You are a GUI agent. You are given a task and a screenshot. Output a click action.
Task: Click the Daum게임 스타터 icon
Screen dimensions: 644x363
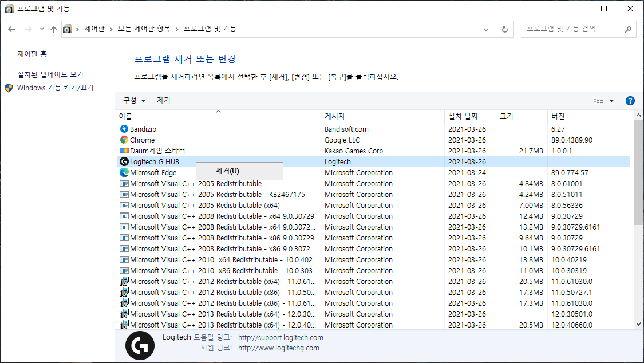tap(124, 151)
